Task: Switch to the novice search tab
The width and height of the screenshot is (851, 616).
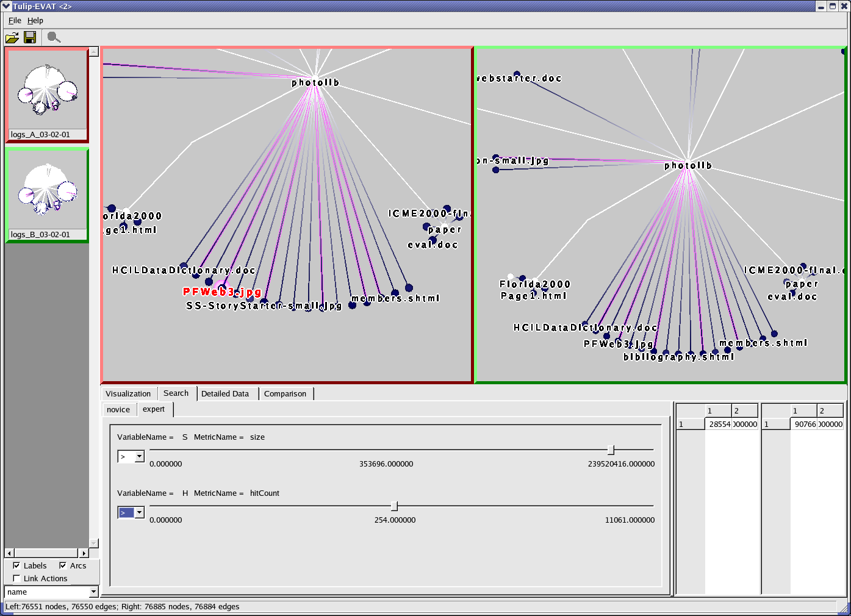Action: click(x=118, y=409)
